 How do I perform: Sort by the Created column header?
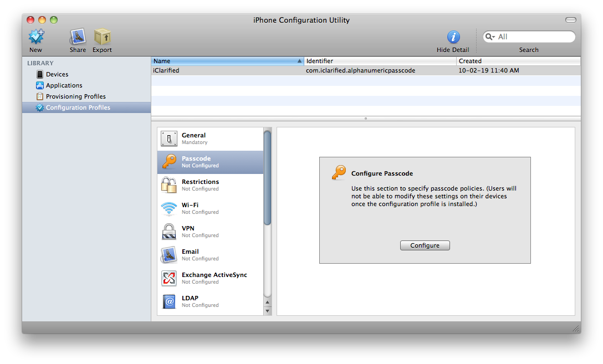pos(518,61)
